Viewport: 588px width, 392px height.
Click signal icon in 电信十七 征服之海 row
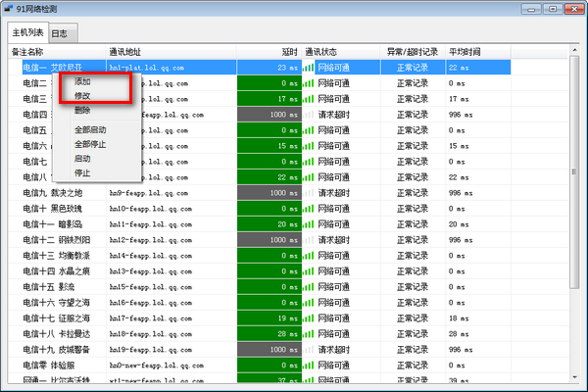pyautogui.click(x=309, y=318)
